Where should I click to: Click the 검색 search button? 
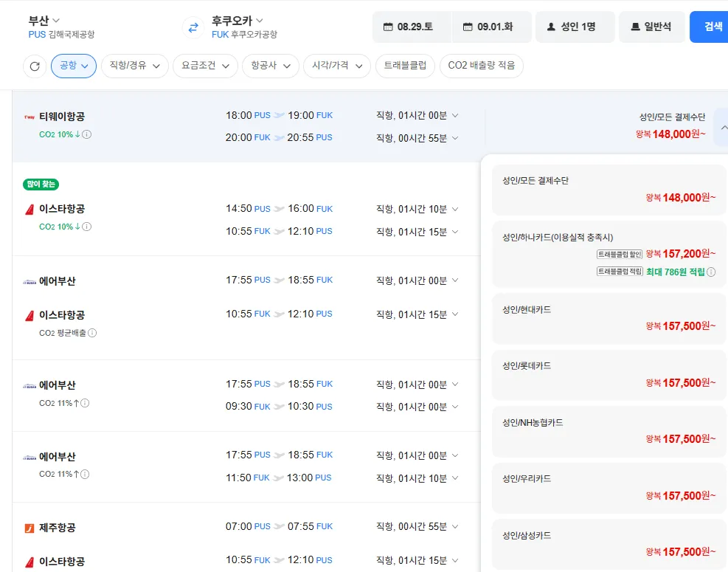tap(709, 27)
